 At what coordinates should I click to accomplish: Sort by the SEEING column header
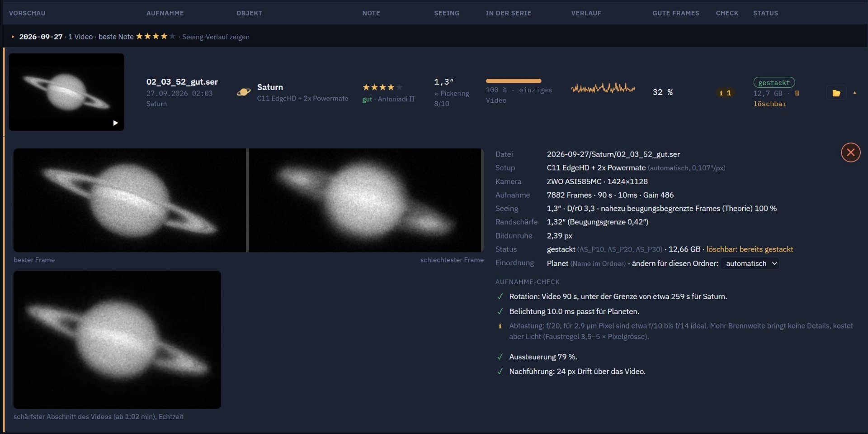447,13
